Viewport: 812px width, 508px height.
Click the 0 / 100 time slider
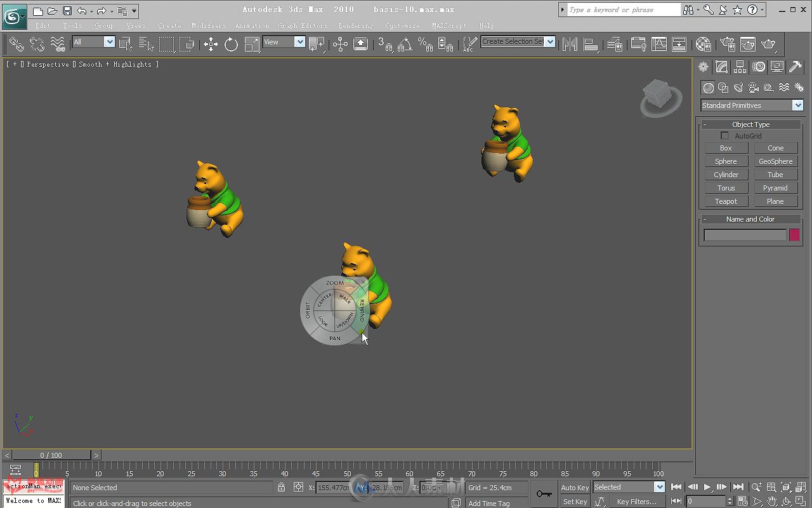[x=51, y=455]
